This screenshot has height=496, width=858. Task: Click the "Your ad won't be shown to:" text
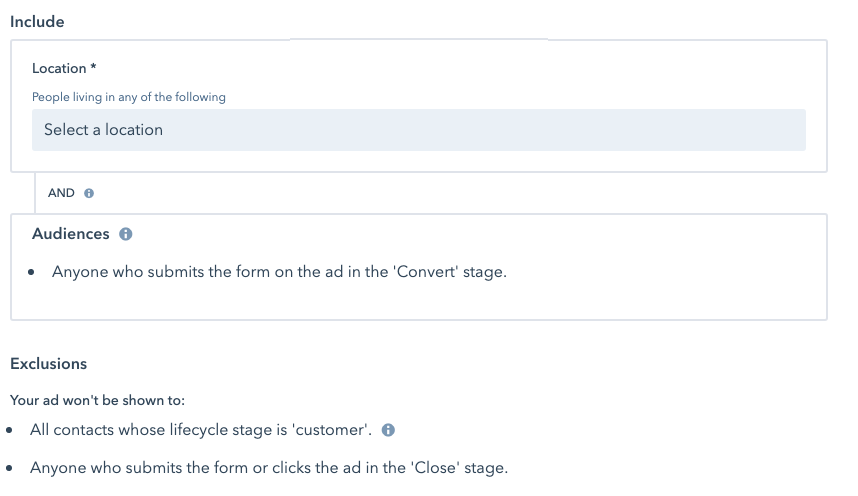point(98,400)
